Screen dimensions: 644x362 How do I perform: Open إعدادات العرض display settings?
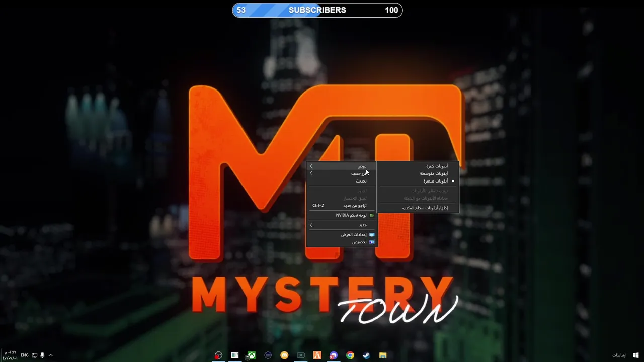click(x=341, y=235)
